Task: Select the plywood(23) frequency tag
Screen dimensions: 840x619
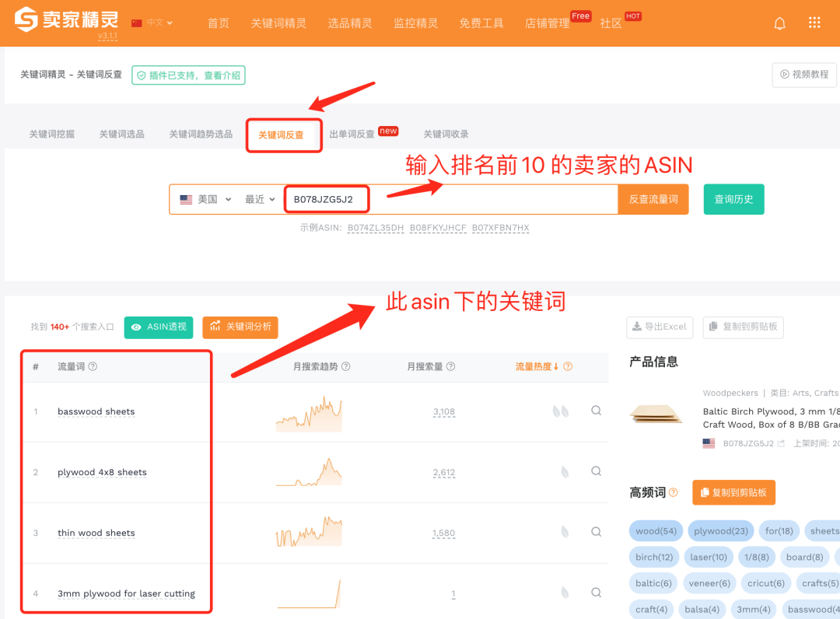Action: [x=720, y=531]
